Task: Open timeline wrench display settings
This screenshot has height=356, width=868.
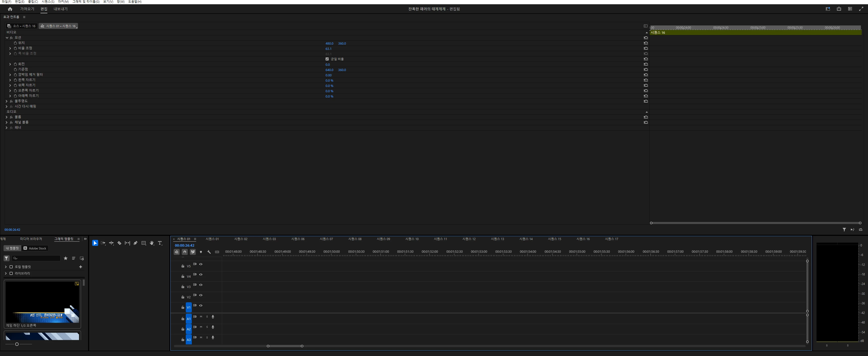Action: pos(209,252)
